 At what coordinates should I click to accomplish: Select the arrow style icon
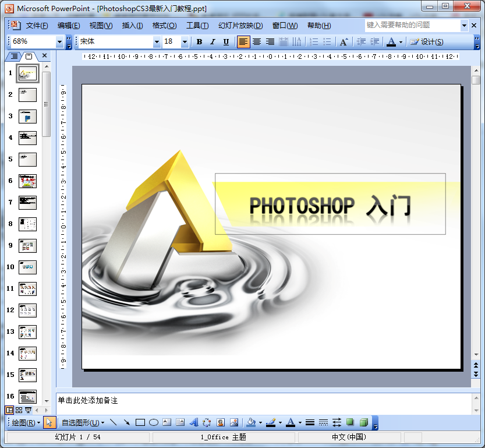click(337, 422)
